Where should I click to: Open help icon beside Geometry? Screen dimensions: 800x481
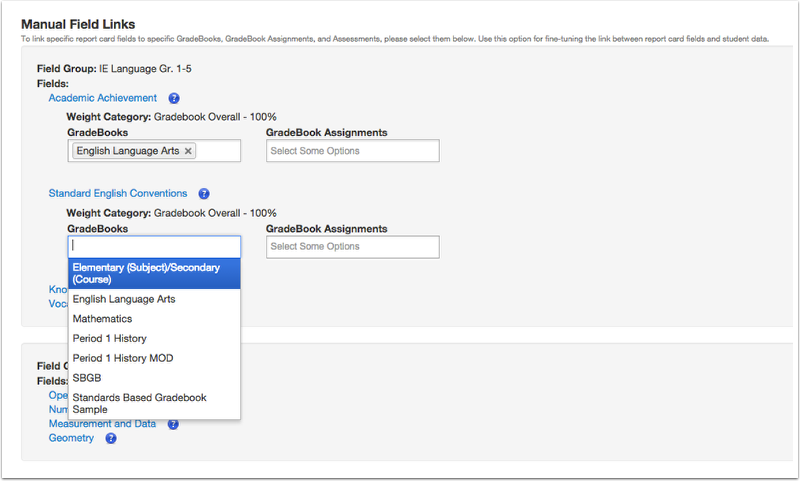(111, 438)
